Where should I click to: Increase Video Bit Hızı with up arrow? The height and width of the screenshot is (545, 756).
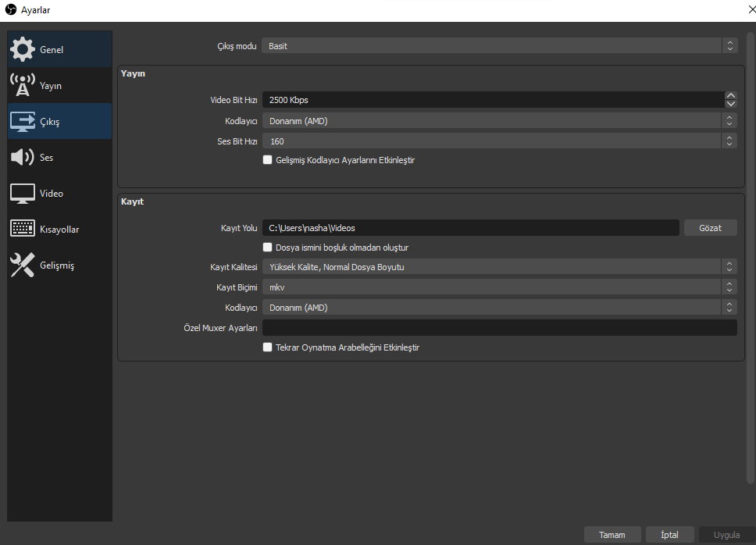tap(730, 96)
